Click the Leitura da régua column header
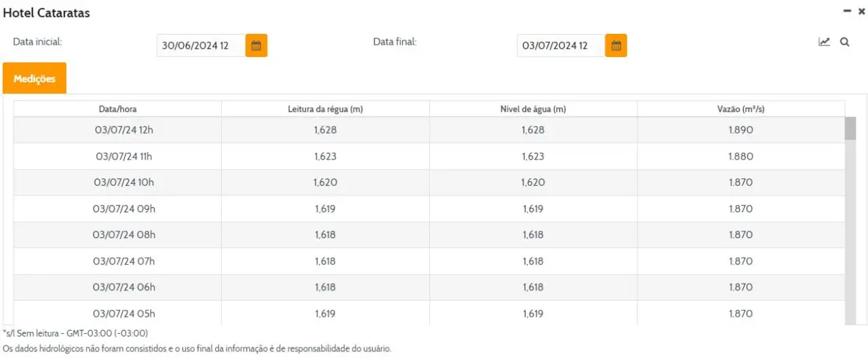The width and height of the screenshot is (868, 361). [x=325, y=109]
